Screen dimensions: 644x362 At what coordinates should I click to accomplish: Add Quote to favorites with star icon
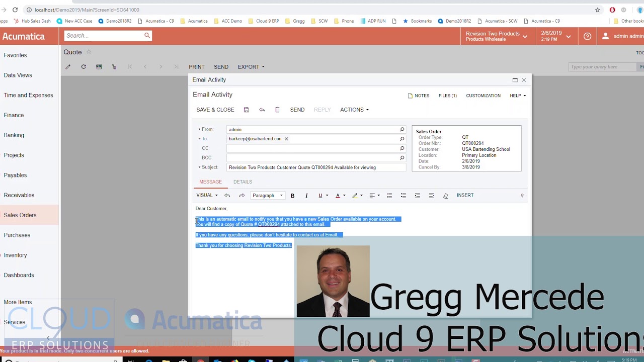pyautogui.click(x=89, y=52)
